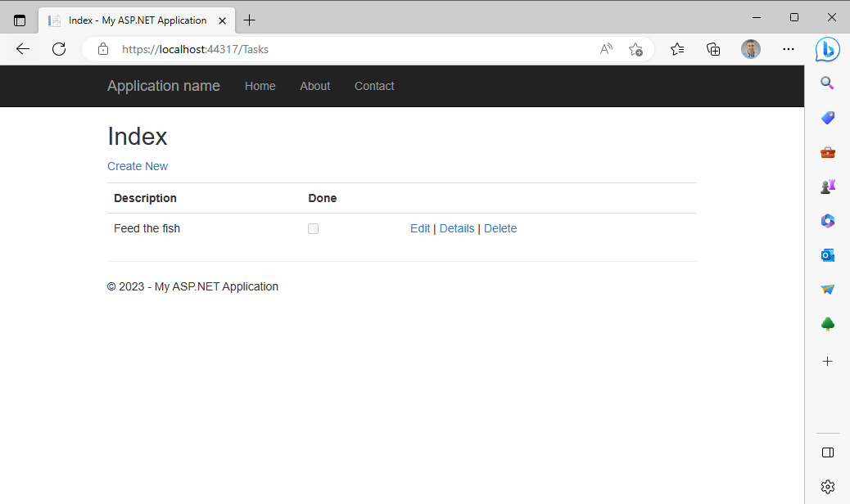Screen dimensions: 850x504
Task: Open the browser Settings and more menu
Action: coord(788,49)
